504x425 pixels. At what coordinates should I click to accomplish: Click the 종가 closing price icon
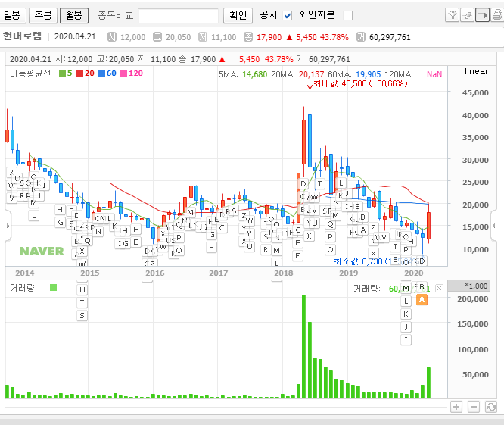(x=248, y=37)
